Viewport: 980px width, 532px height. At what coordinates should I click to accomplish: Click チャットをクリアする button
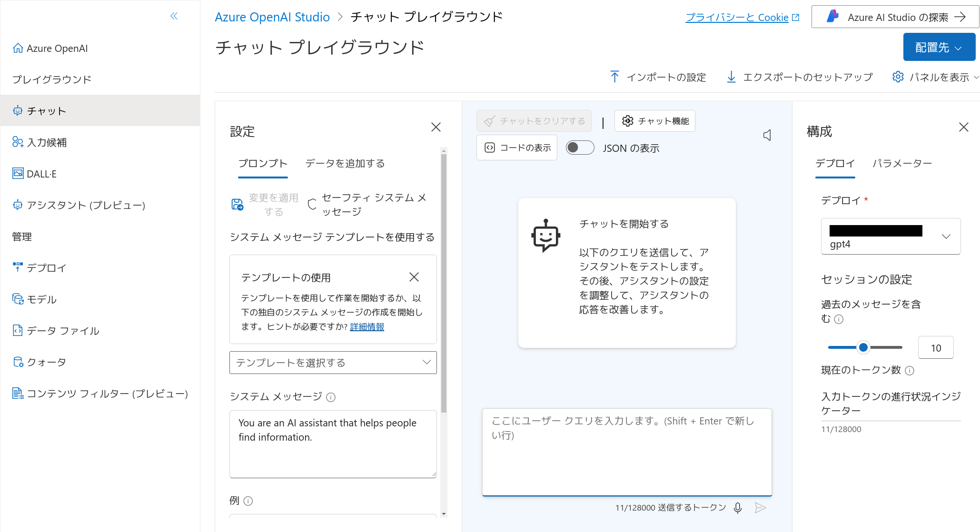534,121
